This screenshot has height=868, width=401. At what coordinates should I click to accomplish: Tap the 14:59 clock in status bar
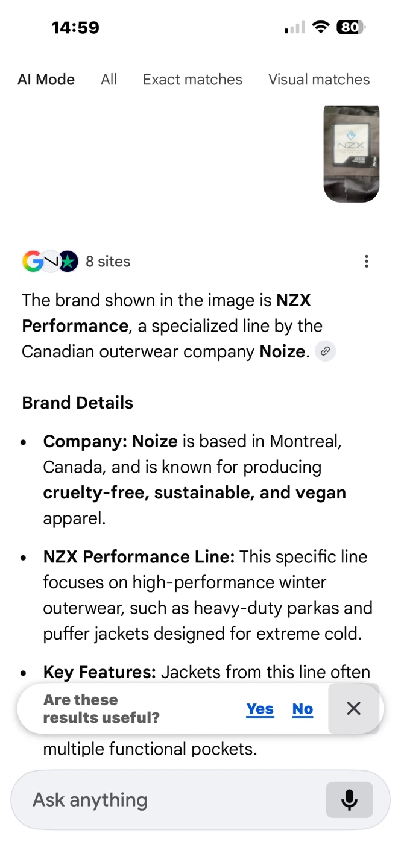tap(75, 27)
